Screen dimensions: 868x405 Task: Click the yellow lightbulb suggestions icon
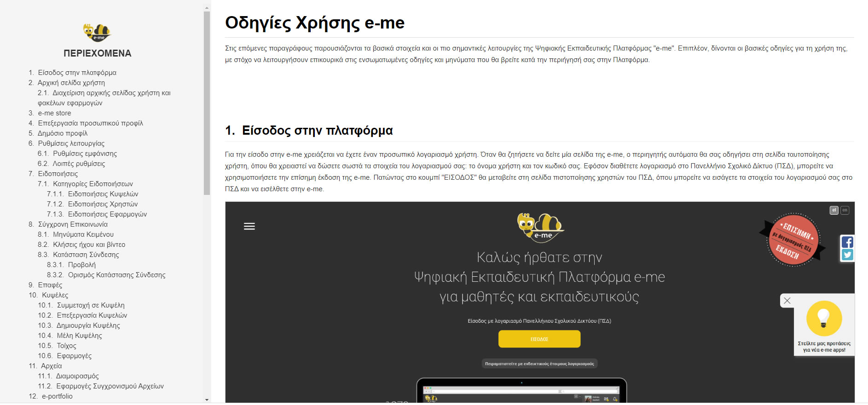824,318
